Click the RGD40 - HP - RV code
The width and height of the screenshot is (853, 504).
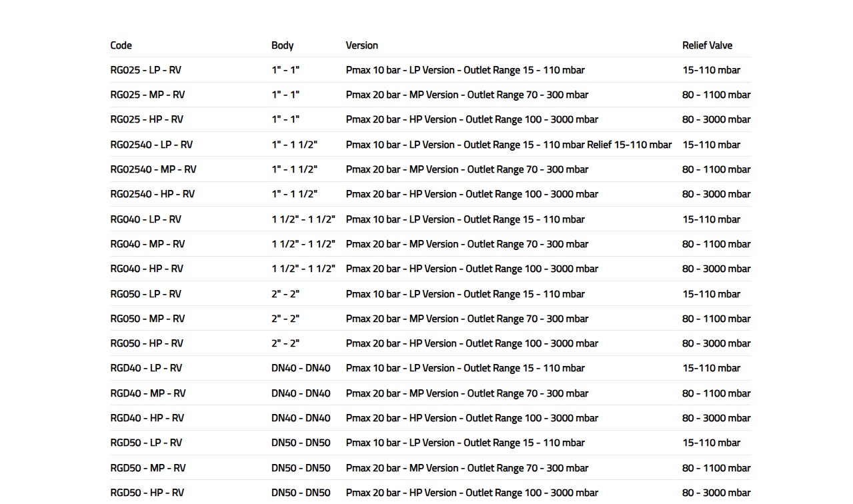tap(147, 418)
